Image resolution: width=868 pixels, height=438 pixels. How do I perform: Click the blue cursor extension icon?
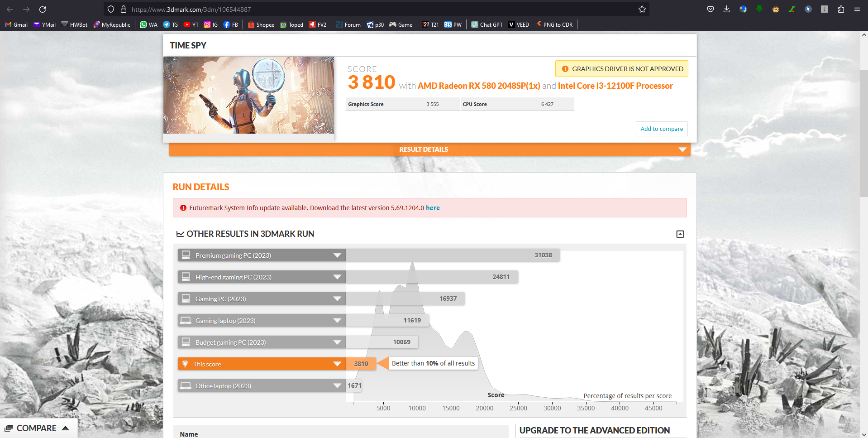tap(808, 9)
